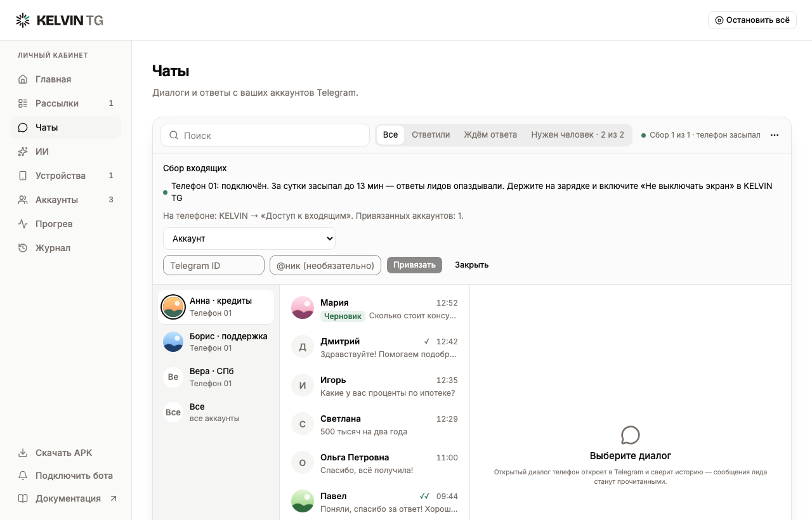The image size is (812, 520).
Task: Click the magnifier icon in search box
Action: click(x=174, y=135)
